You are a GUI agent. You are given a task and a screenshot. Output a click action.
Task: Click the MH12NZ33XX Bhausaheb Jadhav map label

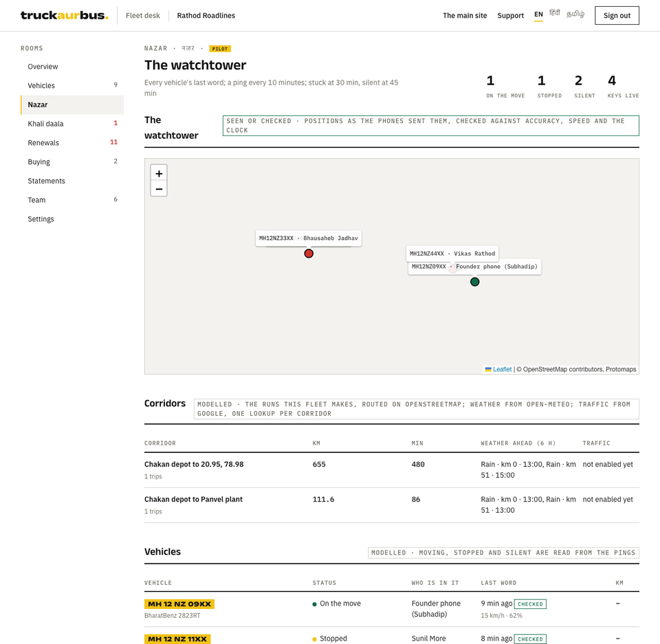[309, 238]
